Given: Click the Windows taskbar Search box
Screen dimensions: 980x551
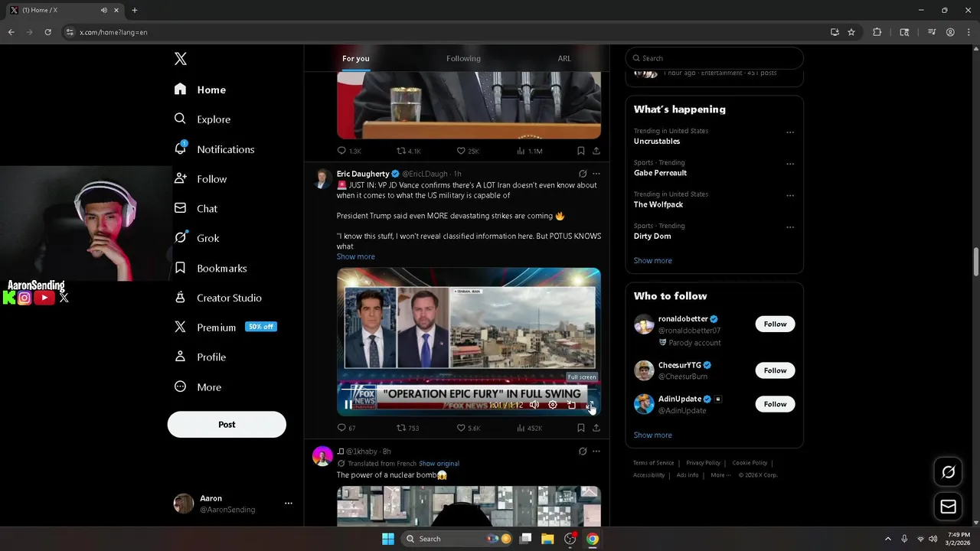Looking at the screenshot, I should (457, 539).
